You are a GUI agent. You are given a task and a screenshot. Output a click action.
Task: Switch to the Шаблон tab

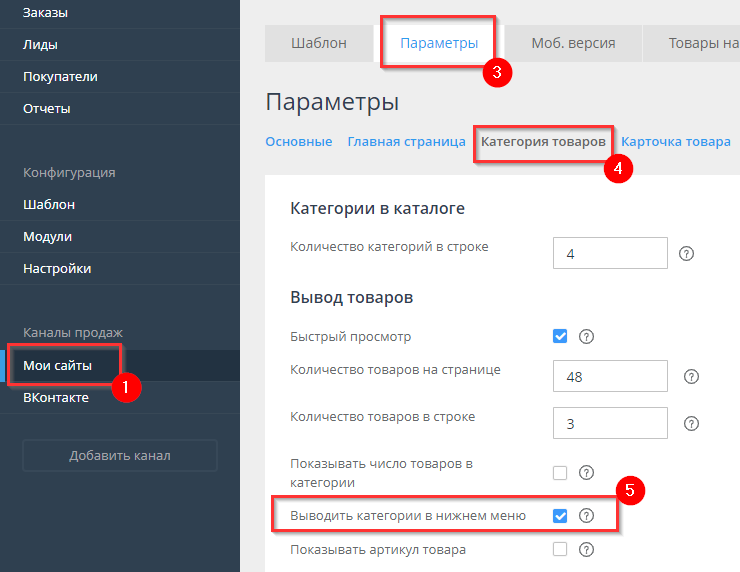click(x=318, y=43)
